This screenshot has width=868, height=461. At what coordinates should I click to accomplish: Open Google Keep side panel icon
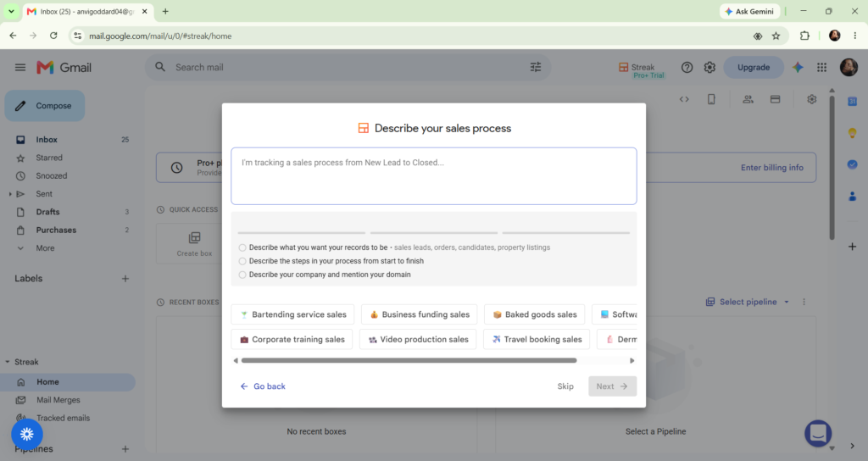(853, 133)
